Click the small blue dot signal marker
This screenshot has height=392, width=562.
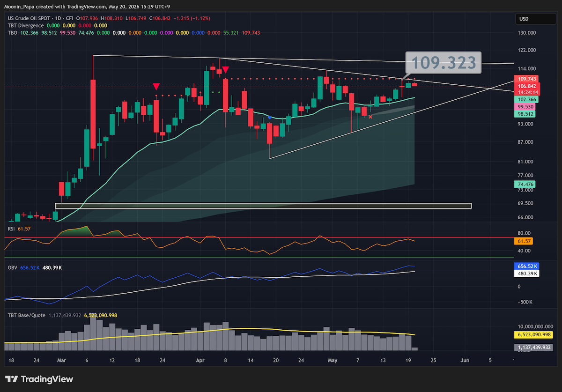pos(270,117)
